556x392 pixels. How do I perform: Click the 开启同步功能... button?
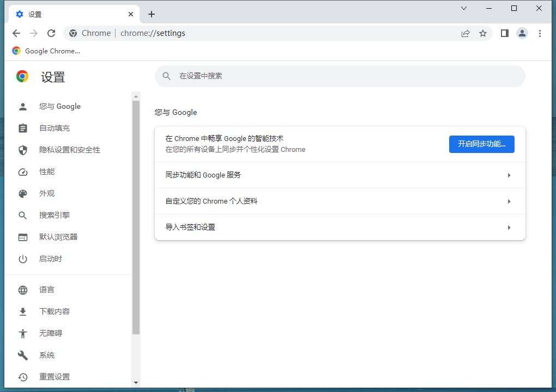[x=481, y=144]
